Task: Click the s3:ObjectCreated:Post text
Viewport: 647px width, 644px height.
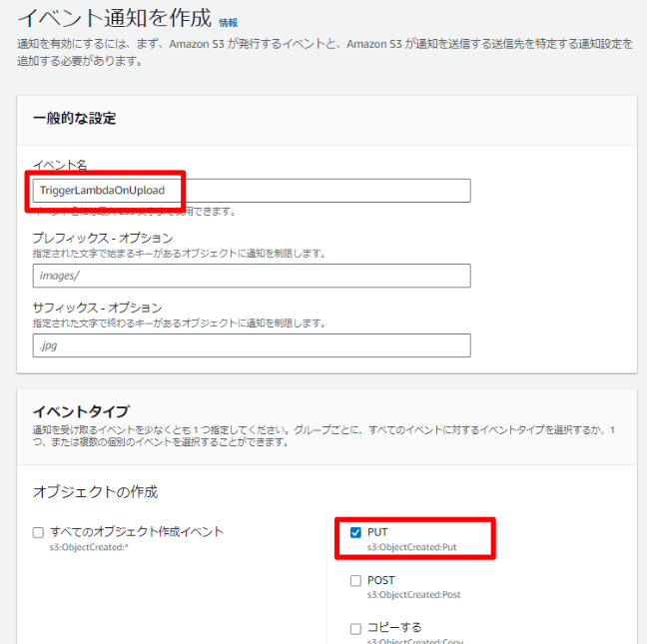Action: click(x=414, y=595)
